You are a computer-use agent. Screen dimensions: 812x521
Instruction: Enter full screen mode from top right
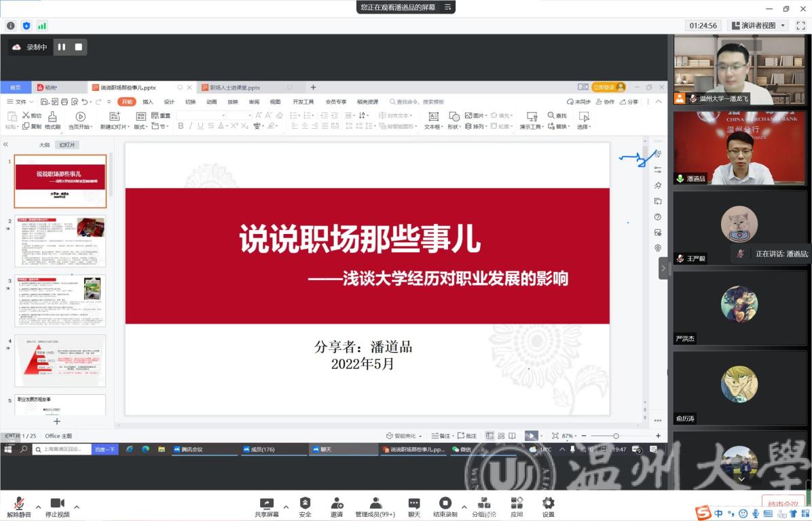click(800, 25)
